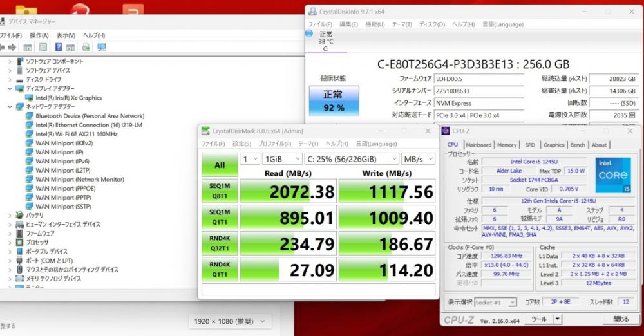Open ファイル menu in Device Manager
The width and height of the screenshot is (644, 336).
coord(10,35)
